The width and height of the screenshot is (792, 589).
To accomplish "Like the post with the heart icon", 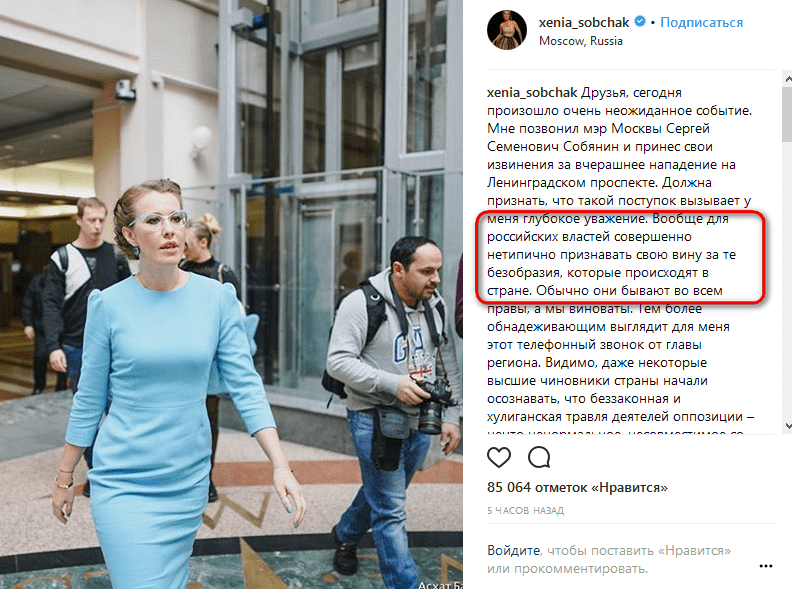I will (x=499, y=457).
